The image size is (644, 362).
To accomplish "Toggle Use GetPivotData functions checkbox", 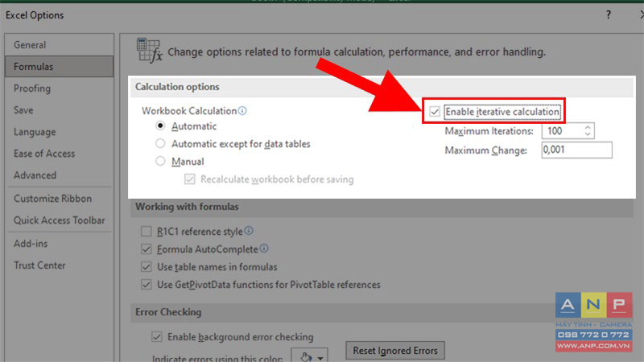I will 146,284.
